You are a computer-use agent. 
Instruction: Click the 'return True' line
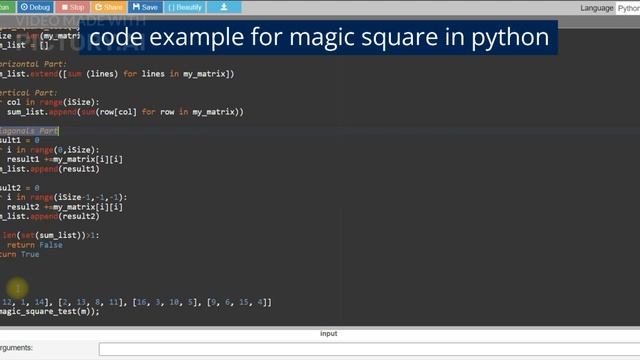coord(20,254)
